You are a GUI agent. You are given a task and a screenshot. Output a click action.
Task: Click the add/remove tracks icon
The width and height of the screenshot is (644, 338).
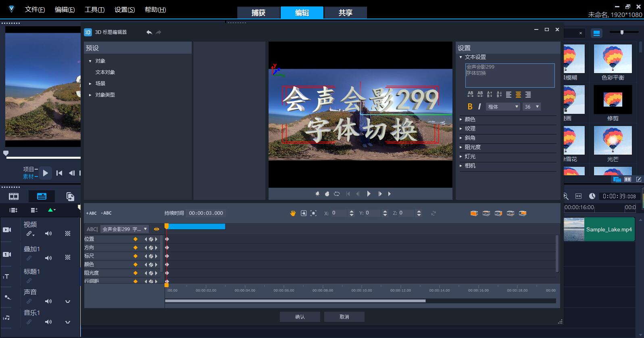34,210
